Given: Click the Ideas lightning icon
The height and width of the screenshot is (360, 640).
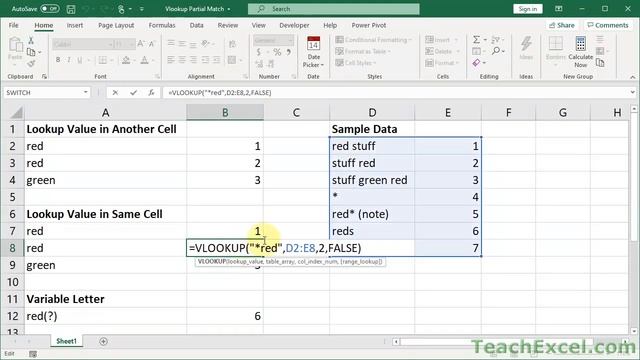Looking at the screenshot, I should click(x=526, y=48).
